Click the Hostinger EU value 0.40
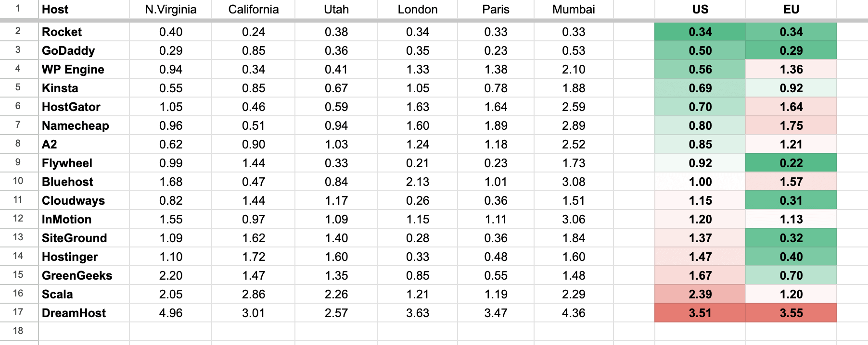Image resolution: width=868 pixels, height=345 pixels. pos(791,257)
